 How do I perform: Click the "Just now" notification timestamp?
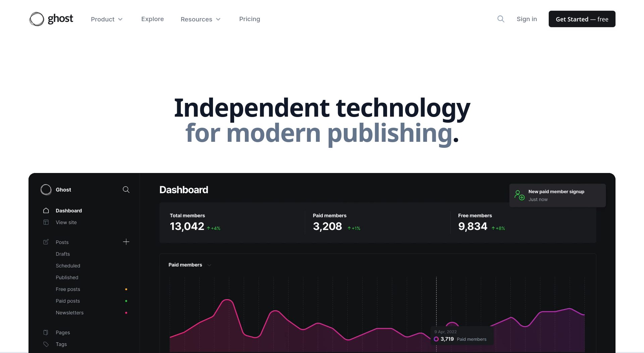tap(538, 199)
